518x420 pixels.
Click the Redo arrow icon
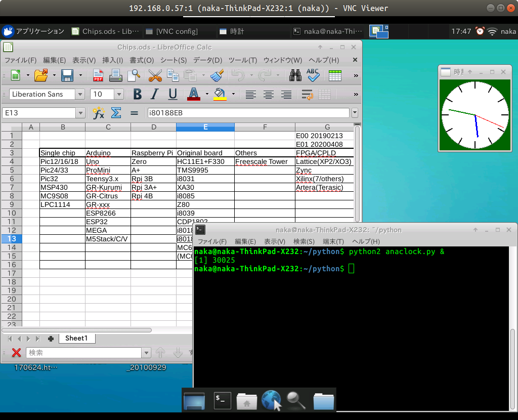pyautogui.click(x=265, y=75)
